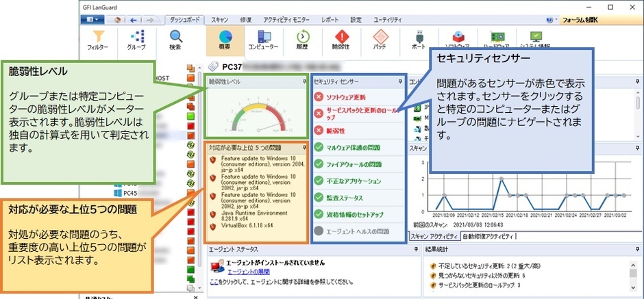Select PC45 in the computer tree
644x299 pixels.
point(130,193)
